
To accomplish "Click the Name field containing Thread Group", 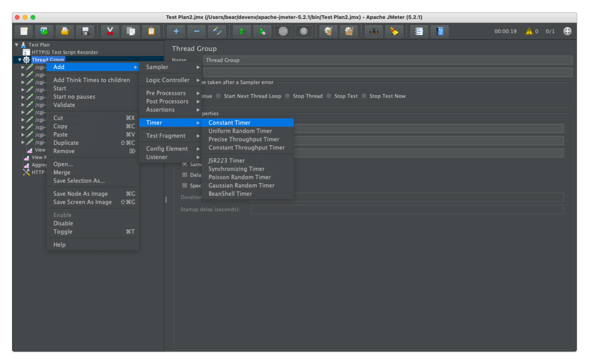I will tap(388, 60).
